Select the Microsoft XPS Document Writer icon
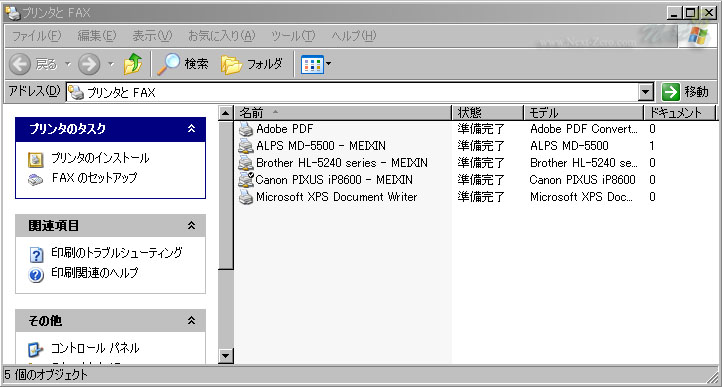Viewport: 722px width, 387px height. click(x=246, y=198)
